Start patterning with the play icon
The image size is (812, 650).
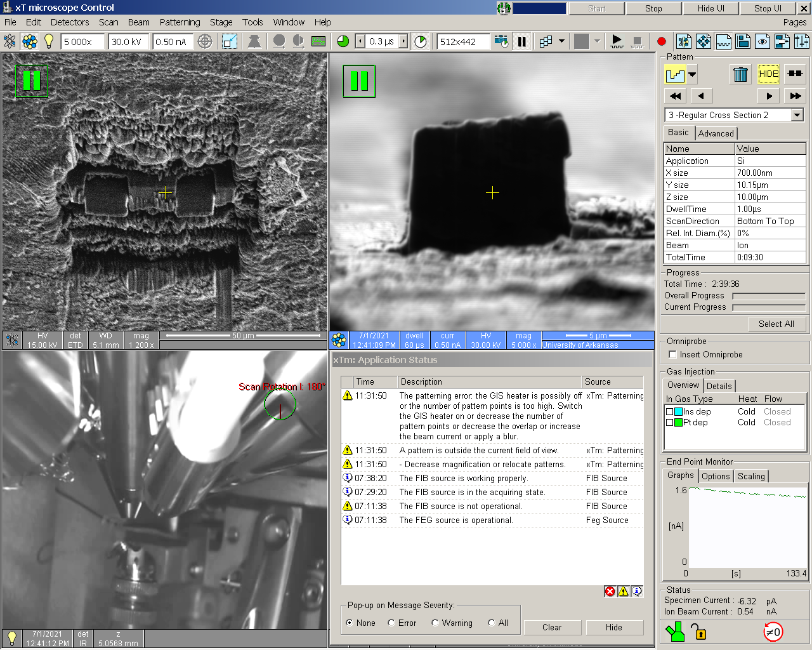617,42
